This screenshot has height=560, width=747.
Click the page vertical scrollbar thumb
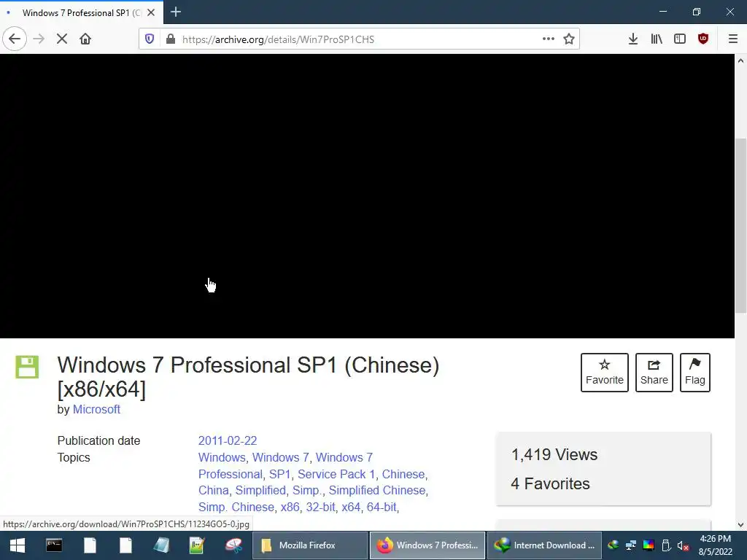[x=740, y=225]
